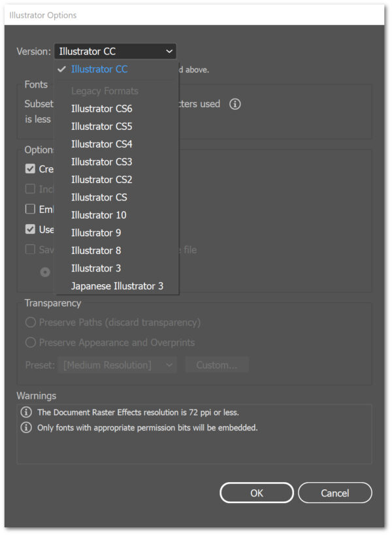Pick Illustrator 10 legacy format
Image resolution: width=392 pixels, height=535 pixels.
click(99, 215)
